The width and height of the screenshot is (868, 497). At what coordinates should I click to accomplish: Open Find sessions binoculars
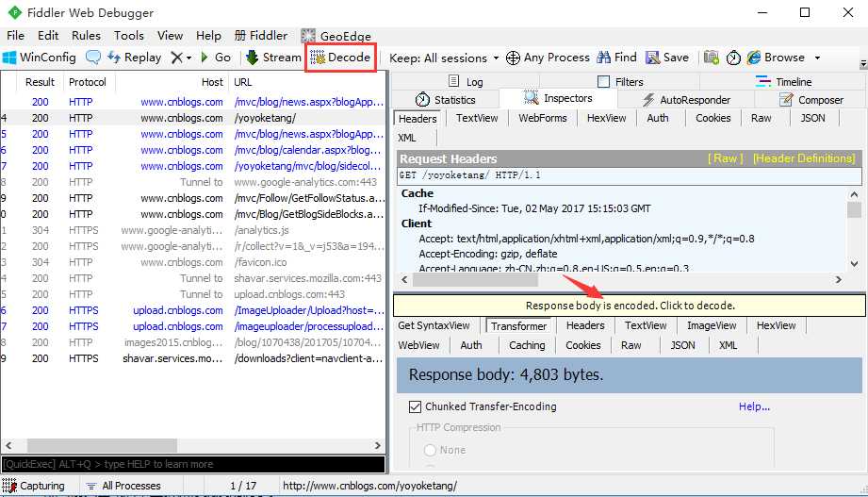point(617,58)
